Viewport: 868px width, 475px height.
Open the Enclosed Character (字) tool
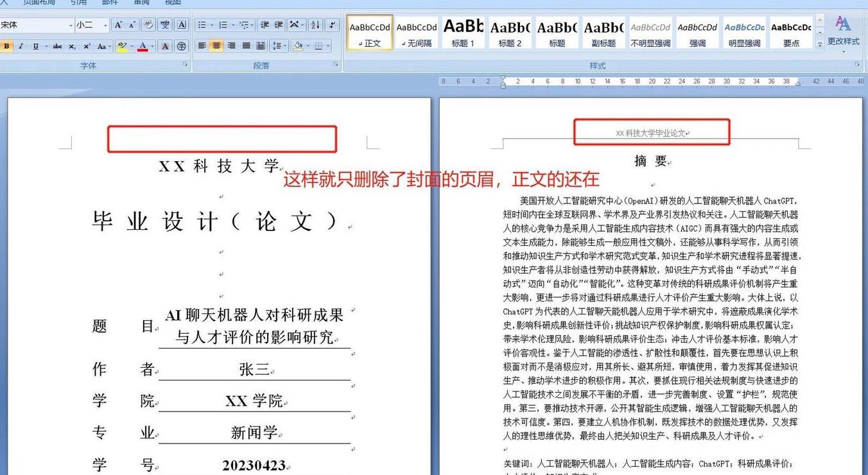pos(182,46)
